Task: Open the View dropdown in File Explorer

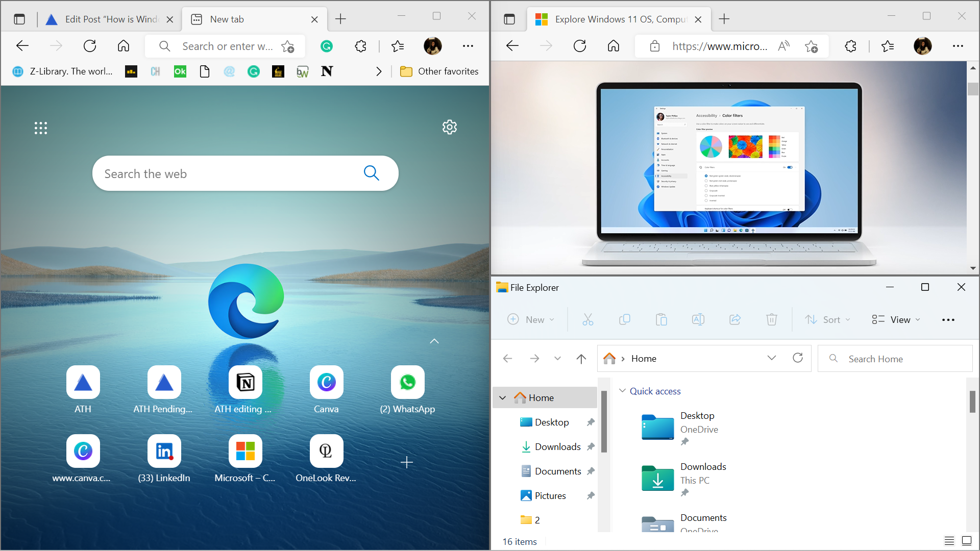Action: [x=896, y=320]
